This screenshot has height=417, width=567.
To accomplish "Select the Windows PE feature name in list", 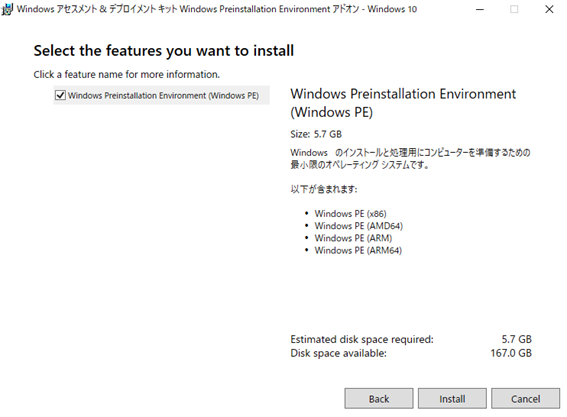I will pos(163,95).
